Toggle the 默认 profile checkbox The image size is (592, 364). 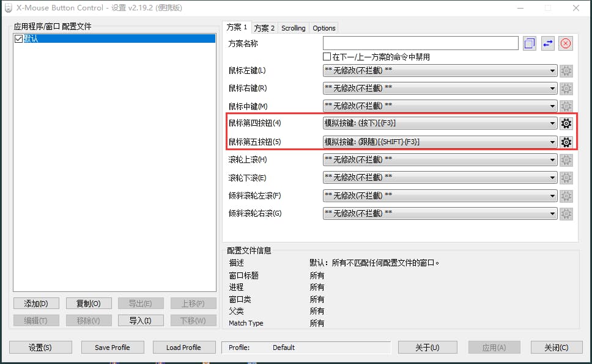pyautogui.click(x=18, y=38)
